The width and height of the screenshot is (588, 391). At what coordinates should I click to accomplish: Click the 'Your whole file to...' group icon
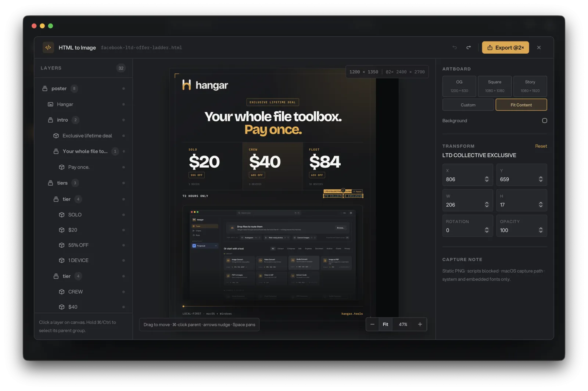point(56,151)
